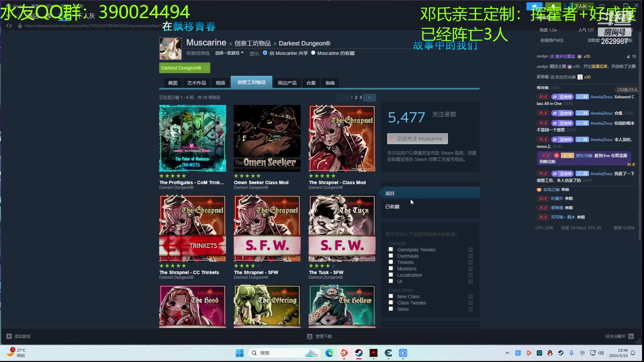The height and width of the screenshot is (362, 644).
Task: Check the Trinkets filter
Action: coord(391,262)
